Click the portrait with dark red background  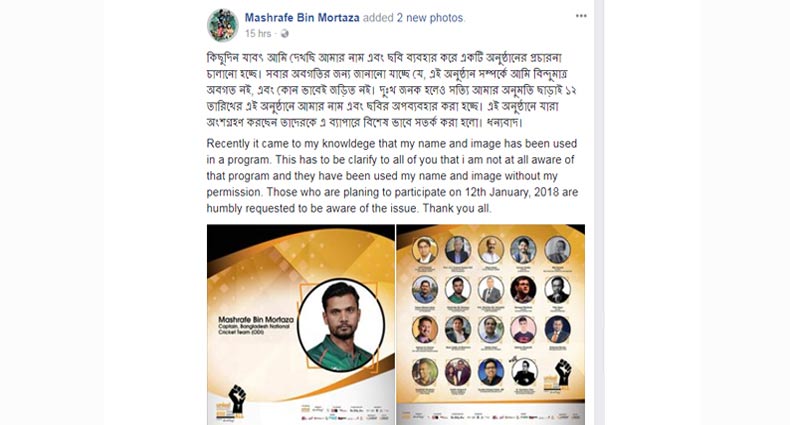(523, 290)
